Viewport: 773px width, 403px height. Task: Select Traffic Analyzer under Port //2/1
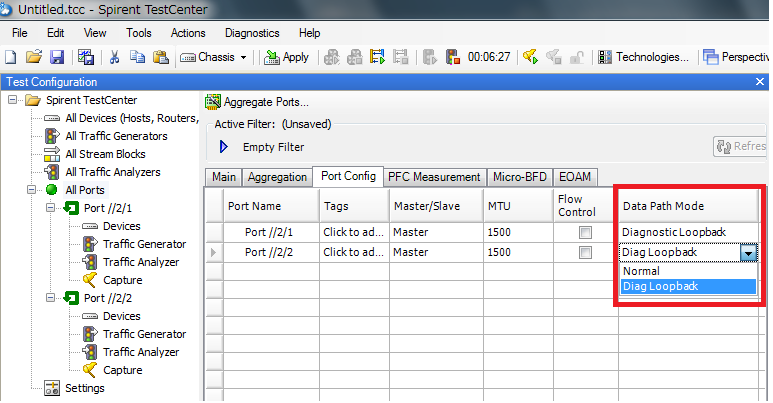click(x=141, y=262)
